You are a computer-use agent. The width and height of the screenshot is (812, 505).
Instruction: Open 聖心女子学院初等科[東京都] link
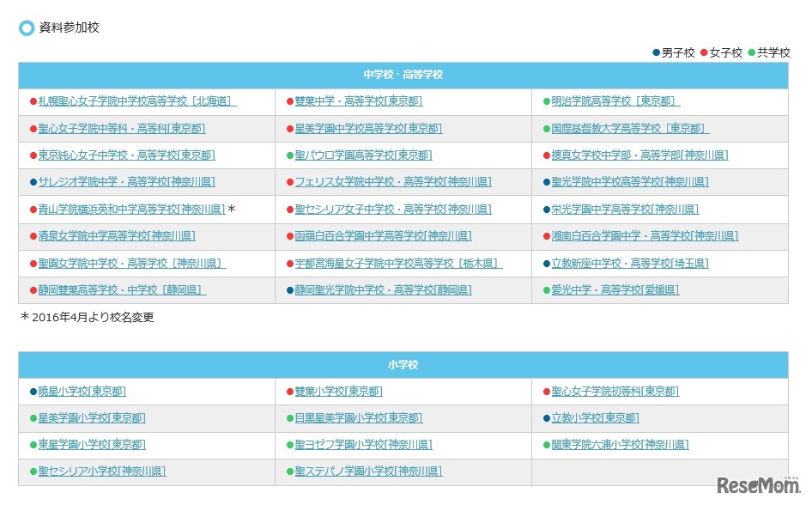[x=615, y=392]
